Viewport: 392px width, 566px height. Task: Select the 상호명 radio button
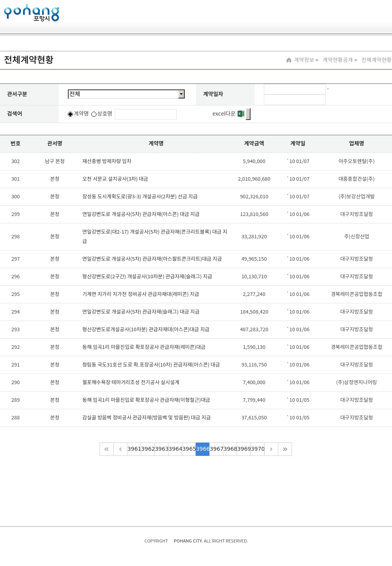click(x=94, y=114)
